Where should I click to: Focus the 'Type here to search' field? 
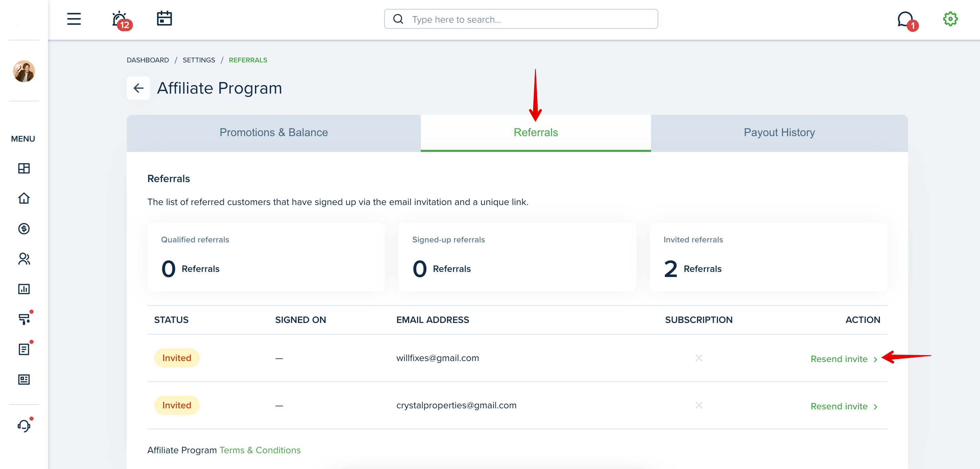tap(521, 19)
